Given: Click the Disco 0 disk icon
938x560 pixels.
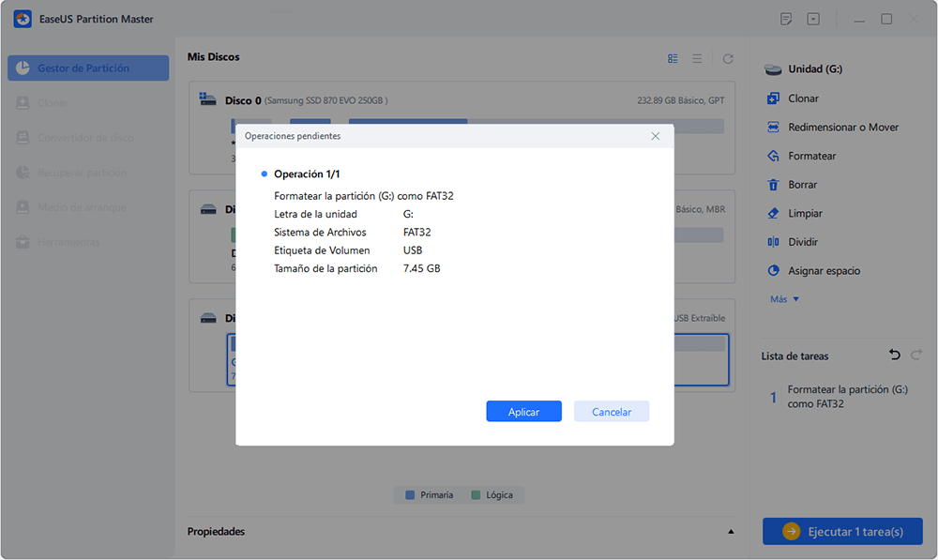Looking at the screenshot, I should (x=207, y=99).
